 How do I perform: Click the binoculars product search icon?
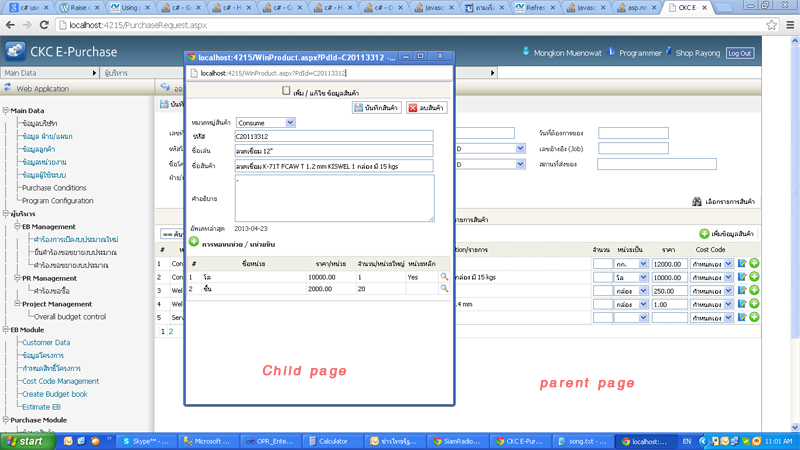click(696, 202)
